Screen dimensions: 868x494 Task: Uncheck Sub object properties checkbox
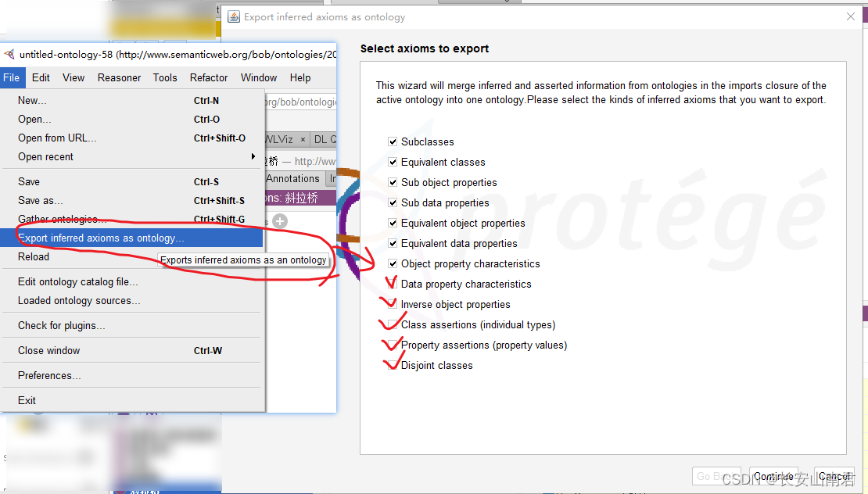(393, 183)
